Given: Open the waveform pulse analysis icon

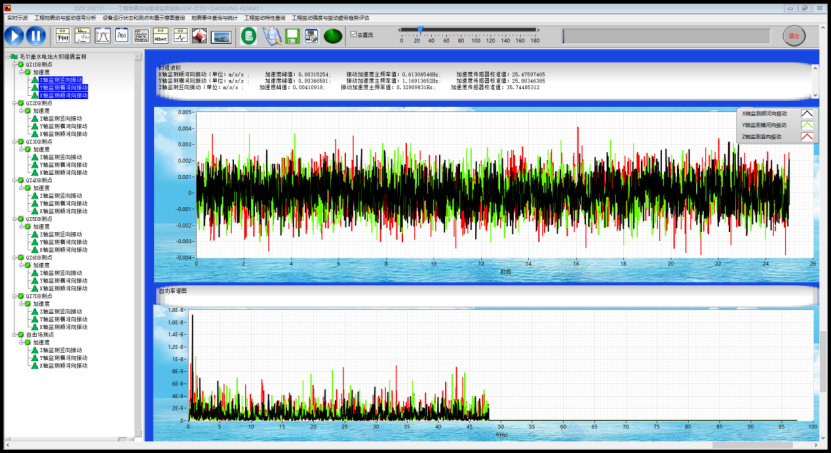Looking at the screenshot, I should (x=180, y=35).
